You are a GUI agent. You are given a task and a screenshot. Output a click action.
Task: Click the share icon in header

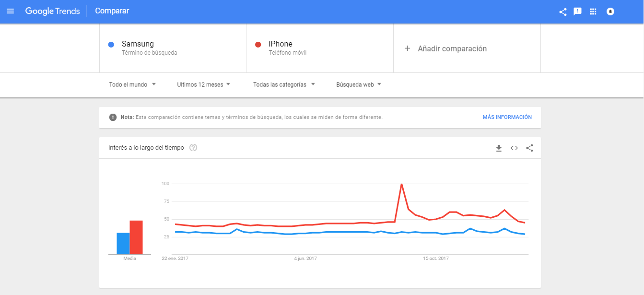563,12
